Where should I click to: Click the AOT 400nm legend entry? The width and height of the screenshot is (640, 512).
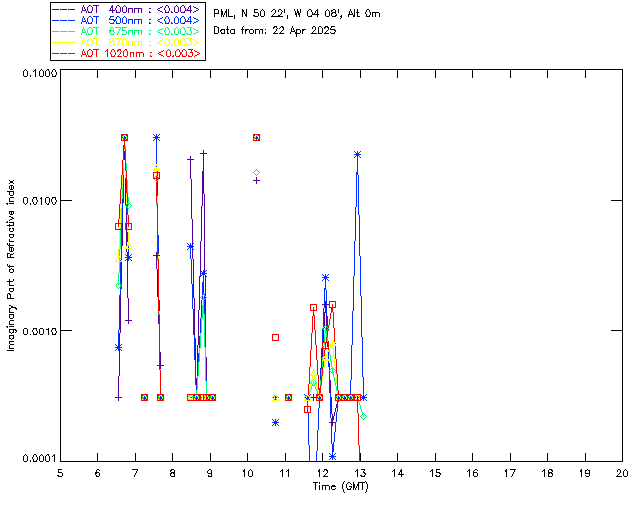tap(127, 9)
